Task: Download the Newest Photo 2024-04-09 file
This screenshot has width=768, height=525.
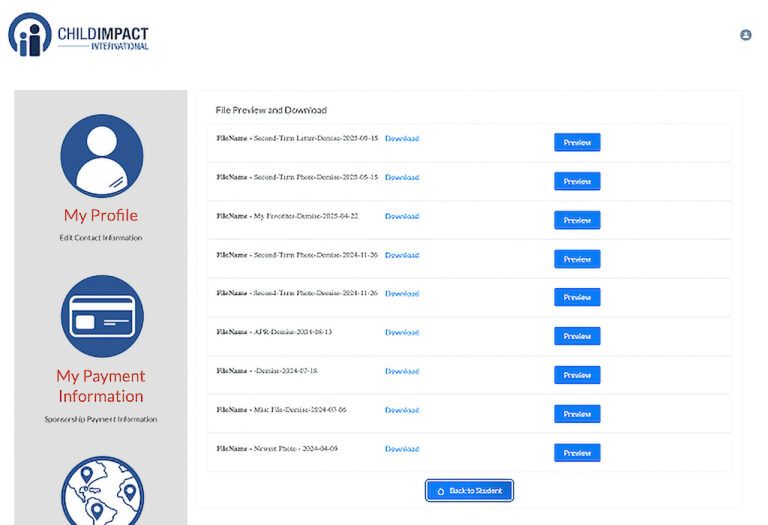Action: [402, 449]
